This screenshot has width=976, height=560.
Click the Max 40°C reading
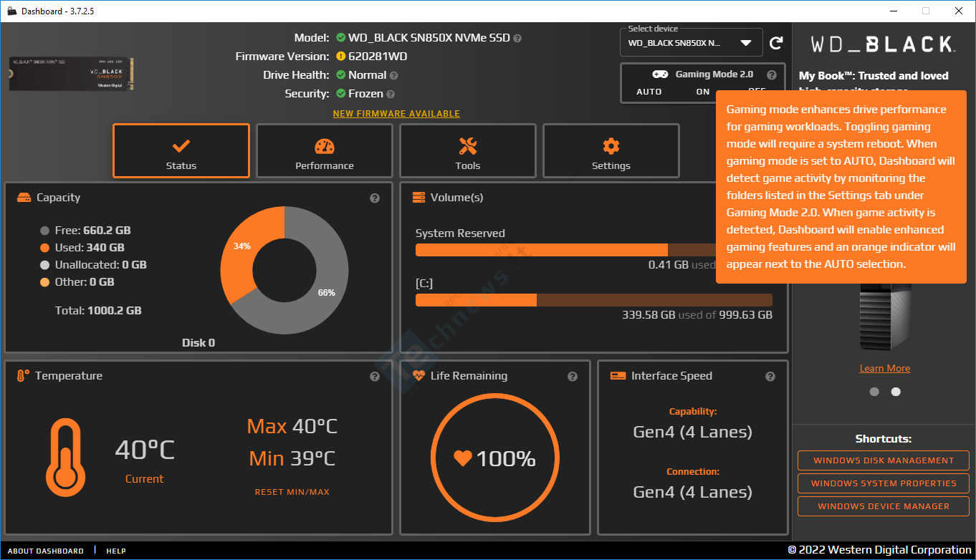click(x=292, y=427)
